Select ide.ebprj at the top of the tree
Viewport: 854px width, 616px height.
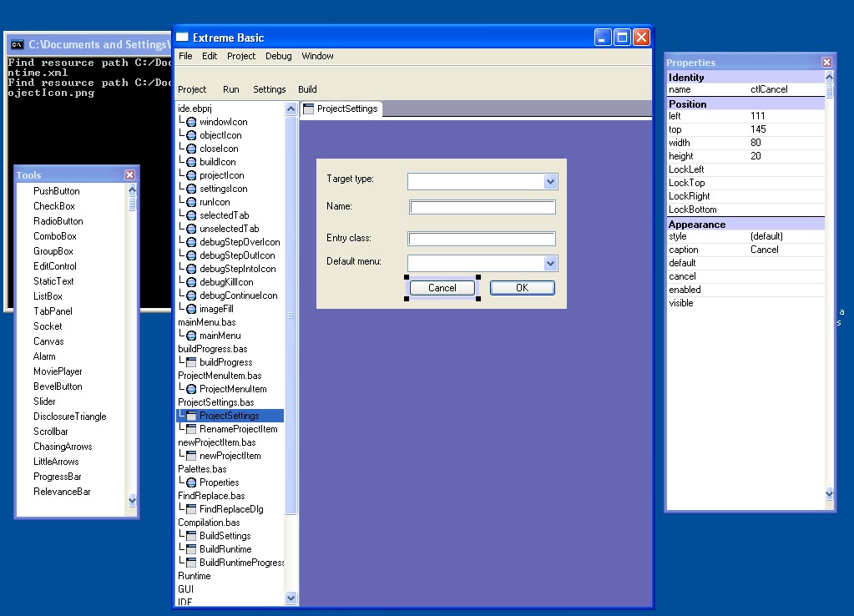pyautogui.click(x=195, y=109)
